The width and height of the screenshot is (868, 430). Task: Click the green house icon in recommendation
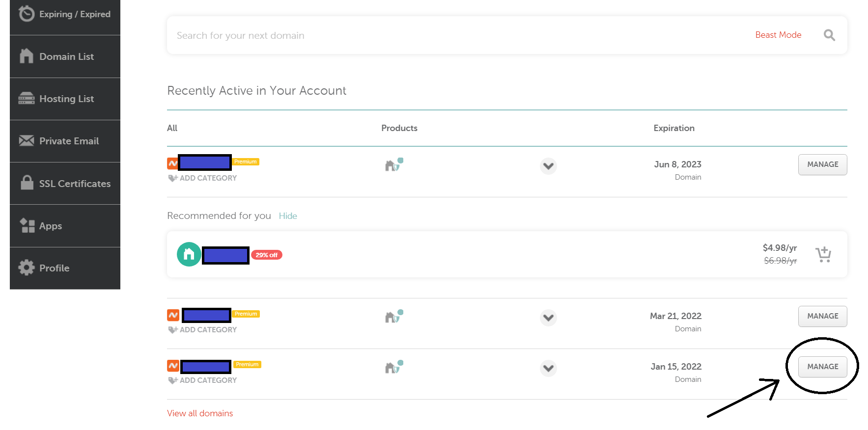[189, 254]
